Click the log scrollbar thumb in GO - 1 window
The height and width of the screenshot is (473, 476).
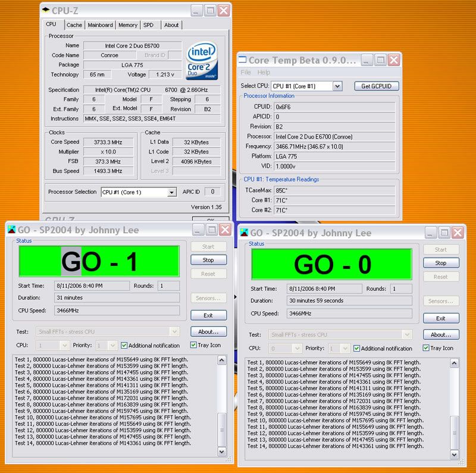point(222,430)
